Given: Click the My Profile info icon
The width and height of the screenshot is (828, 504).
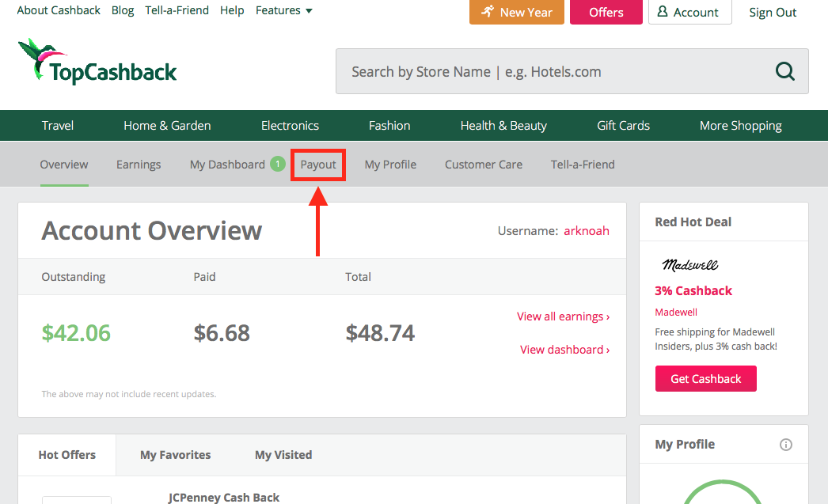Looking at the screenshot, I should (x=785, y=445).
